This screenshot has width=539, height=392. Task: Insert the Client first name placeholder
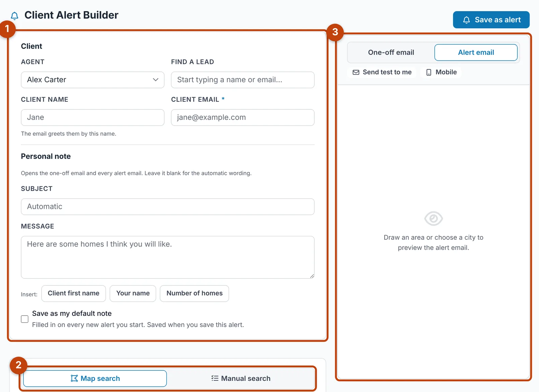[73, 293]
